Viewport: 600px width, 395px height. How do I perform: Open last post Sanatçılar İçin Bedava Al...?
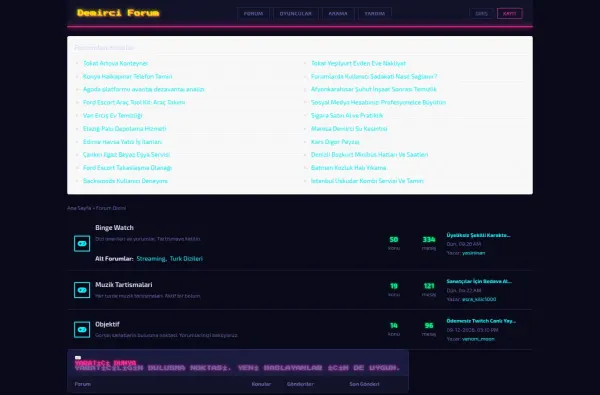pos(479,281)
